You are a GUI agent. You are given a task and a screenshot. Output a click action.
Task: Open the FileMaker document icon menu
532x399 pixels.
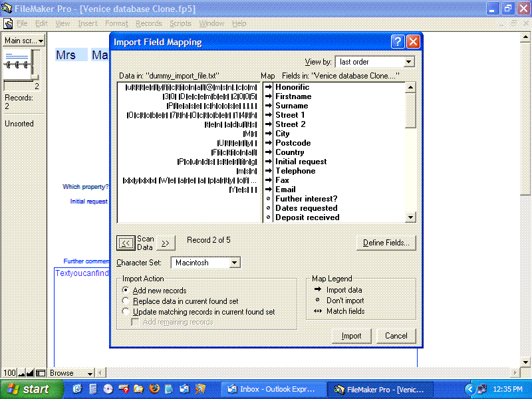(8, 23)
